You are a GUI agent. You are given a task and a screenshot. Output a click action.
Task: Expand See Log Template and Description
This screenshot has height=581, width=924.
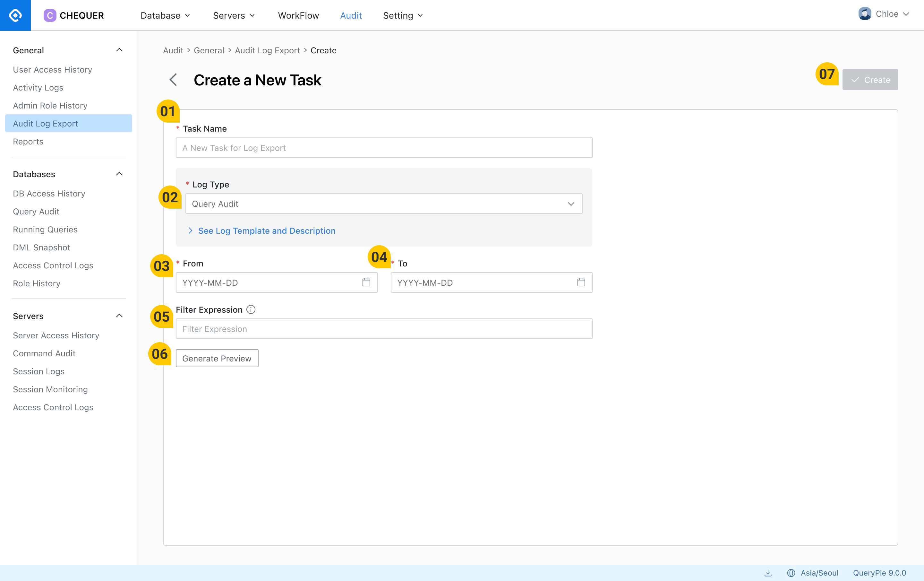tap(262, 231)
